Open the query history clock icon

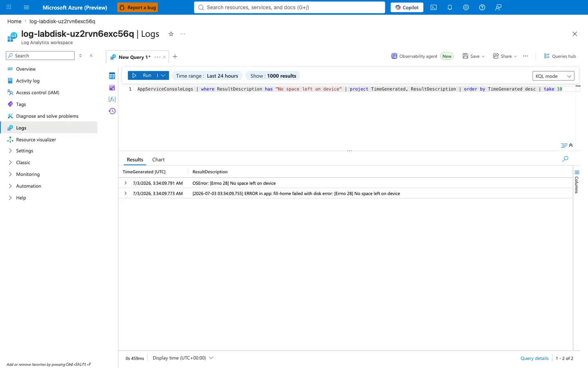pyautogui.click(x=112, y=111)
